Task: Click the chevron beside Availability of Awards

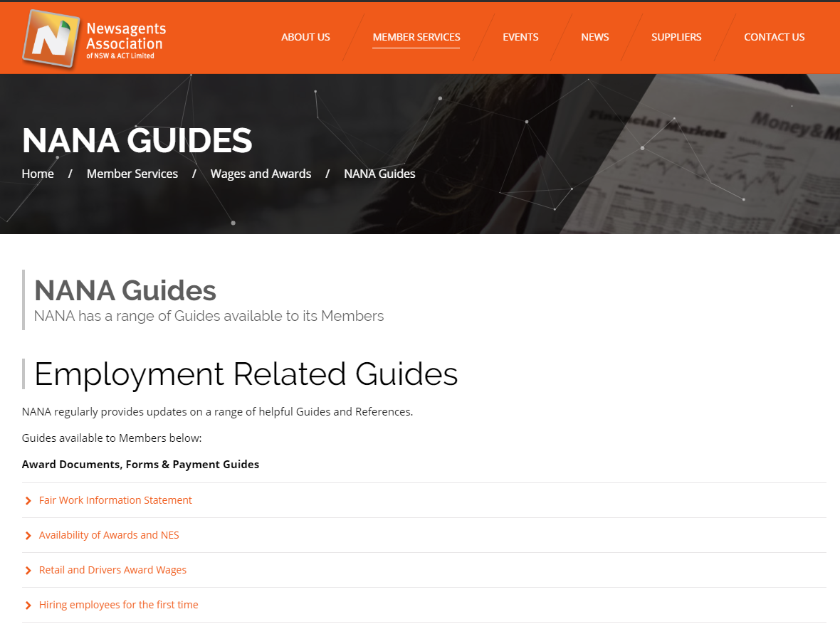Action: pos(28,536)
